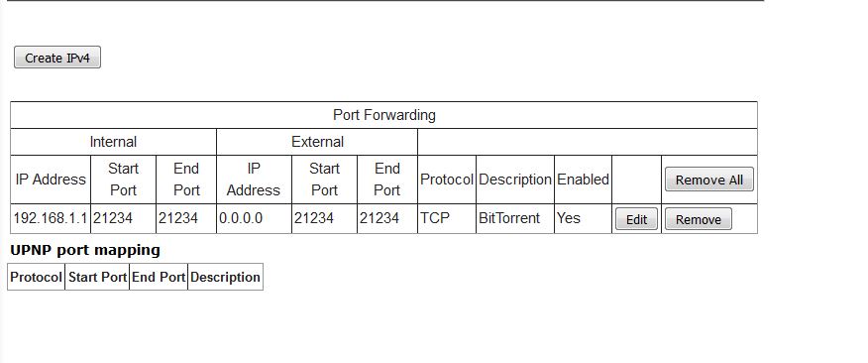Click the Create IPv4 button

point(57,58)
